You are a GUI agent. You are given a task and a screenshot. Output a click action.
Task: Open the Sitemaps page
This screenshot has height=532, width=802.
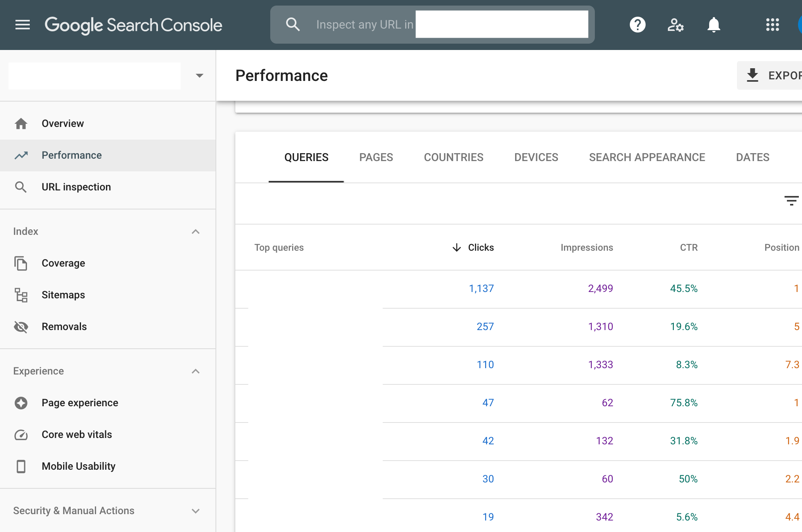pyautogui.click(x=63, y=295)
